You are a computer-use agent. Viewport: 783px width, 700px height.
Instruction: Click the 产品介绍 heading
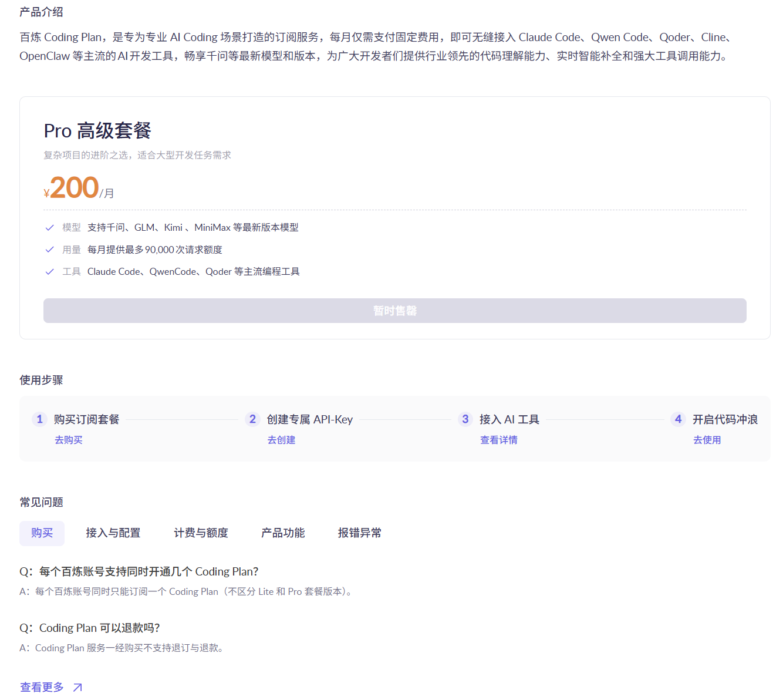pos(41,12)
